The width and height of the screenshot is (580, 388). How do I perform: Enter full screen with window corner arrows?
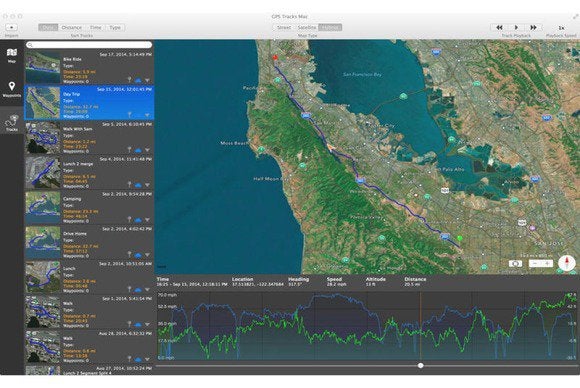point(576,16)
